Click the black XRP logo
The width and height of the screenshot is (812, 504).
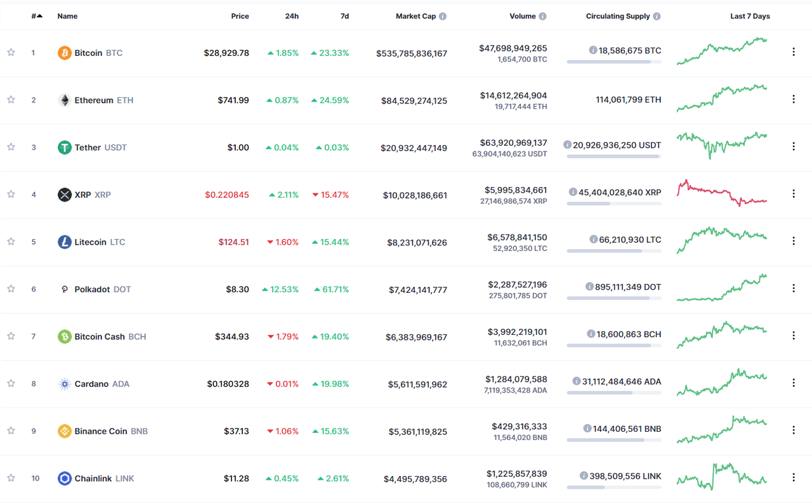[65, 195]
